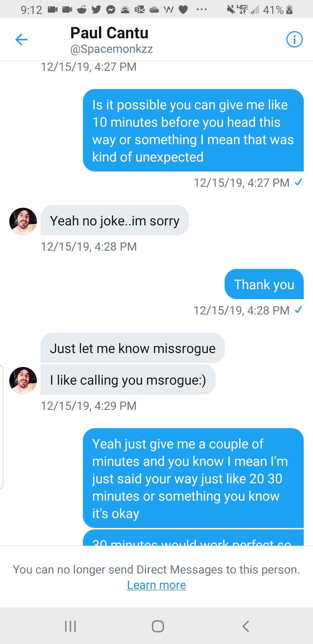The image size is (313, 644).
Task: Select the "Thank you" message bubble
Action: [x=264, y=284]
